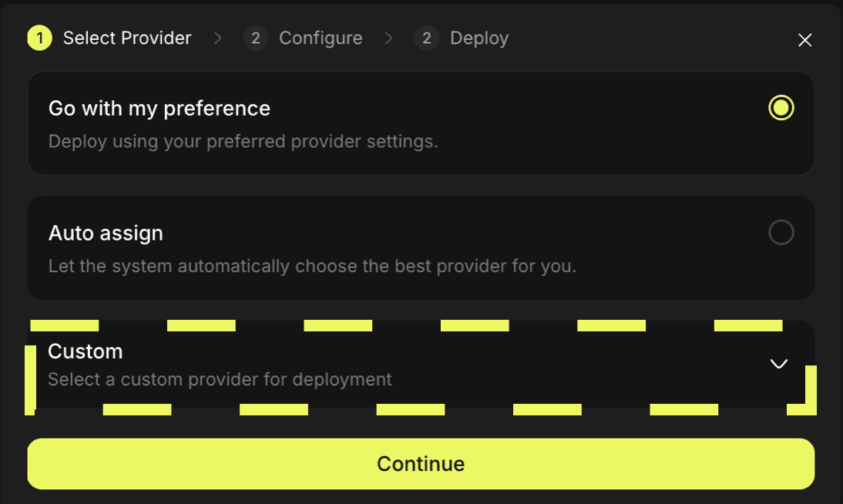Switch to the Configure step
This screenshot has width=843, height=504.
pyautogui.click(x=321, y=38)
